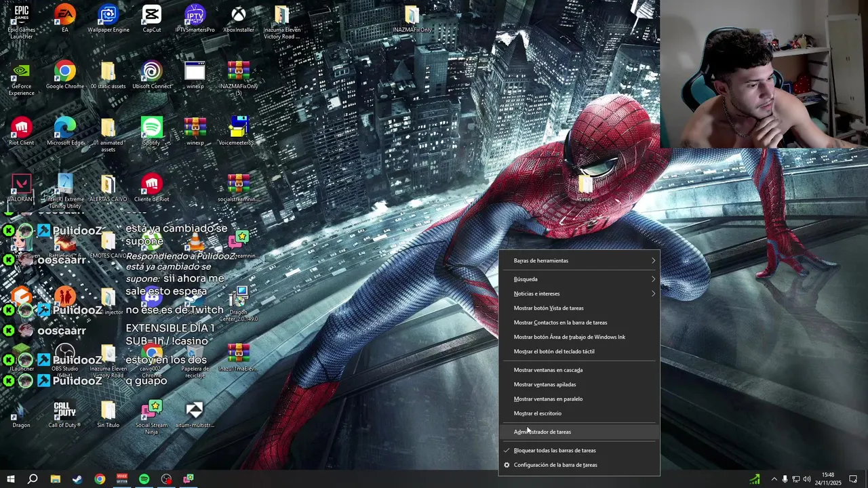Open Epic Games Launcher desktop shortcut
Viewport: 868px width, 488px height.
21,22
